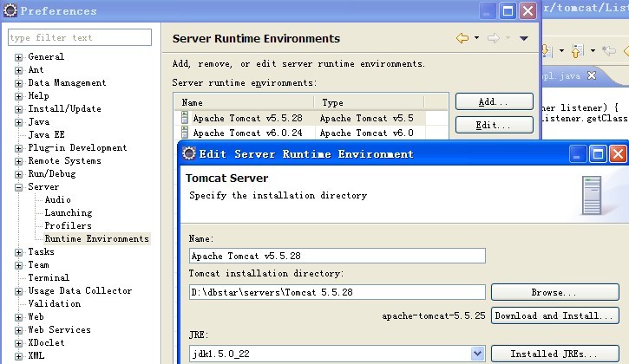Image resolution: width=629 pixels, height=364 pixels.
Task: Open the JRE dropdown list
Action: (x=477, y=354)
